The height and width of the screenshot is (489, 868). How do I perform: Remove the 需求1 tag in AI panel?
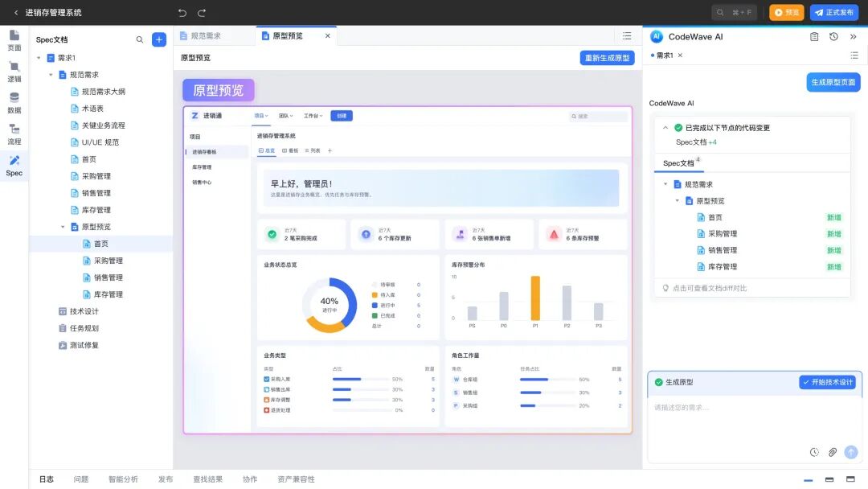(681, 55)
